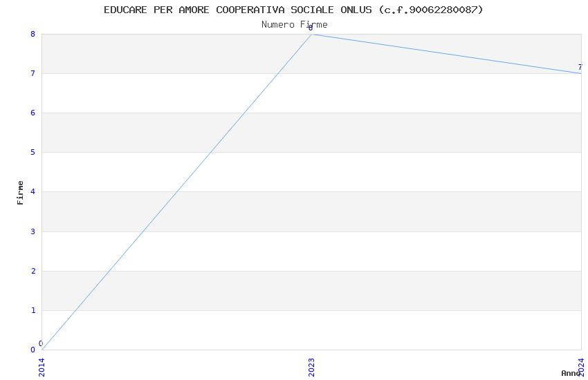This screenshot has width=588, height=380.
Task: Click y-axis tick value 7
Action: 33,73
